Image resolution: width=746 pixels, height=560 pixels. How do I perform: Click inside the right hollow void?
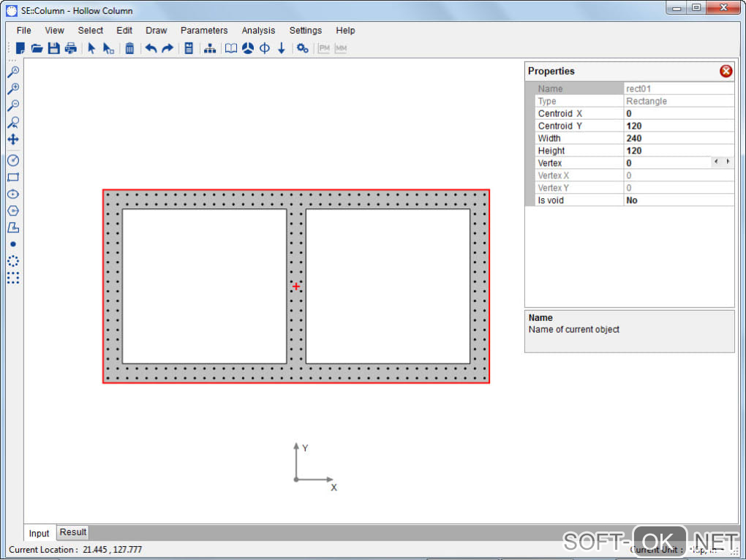(x=388, y=286)
